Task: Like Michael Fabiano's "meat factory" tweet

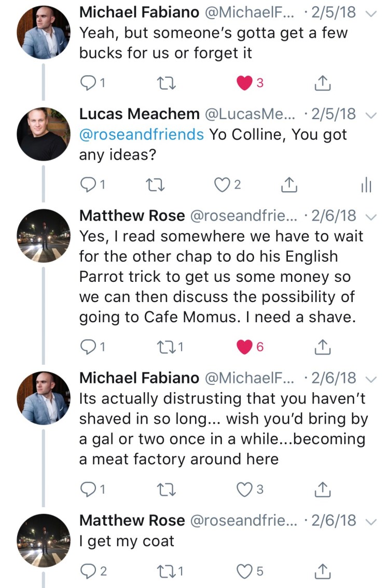Action: [244, 490]
